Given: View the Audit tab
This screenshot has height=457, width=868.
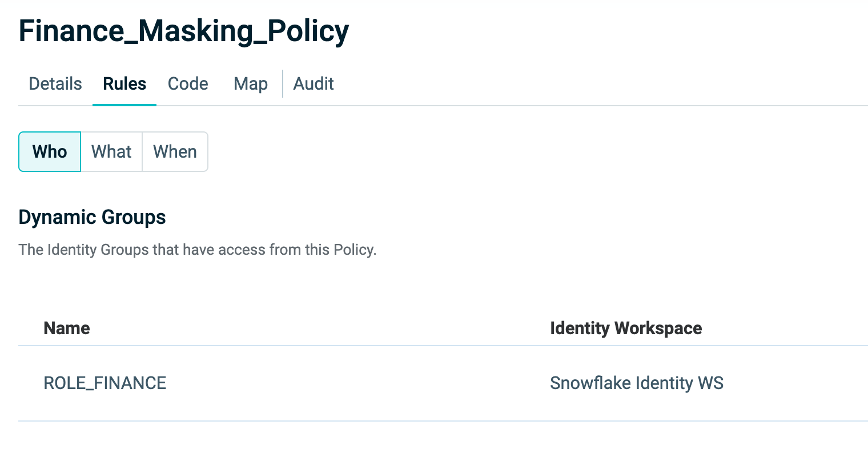Looking at the screenshot, I should coord(314,84).
